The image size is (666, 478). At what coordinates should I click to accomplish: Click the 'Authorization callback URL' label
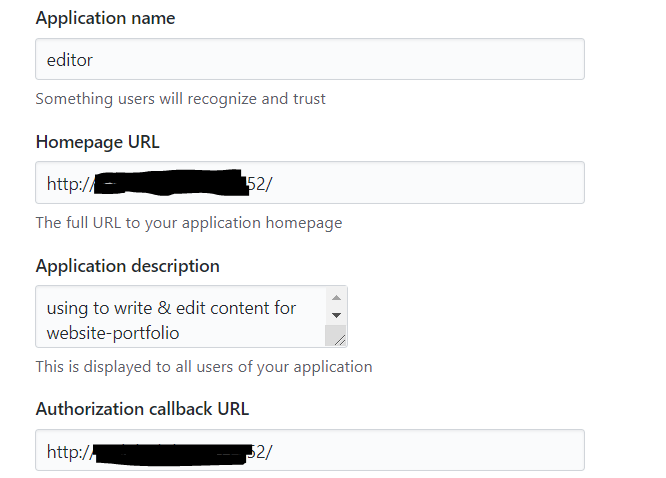pyautogui.click(x=142, y=409)
